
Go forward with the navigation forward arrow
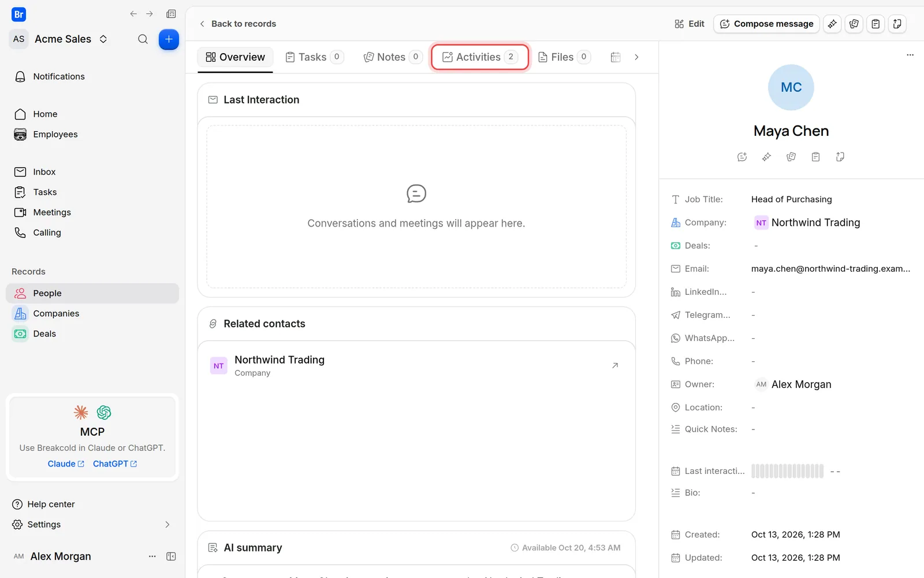point(150,14)
